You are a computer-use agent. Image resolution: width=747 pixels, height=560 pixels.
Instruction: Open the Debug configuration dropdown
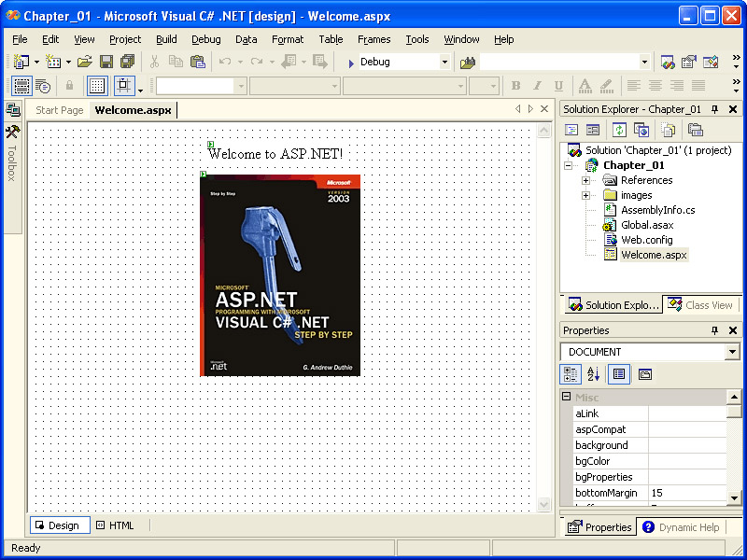444,62
